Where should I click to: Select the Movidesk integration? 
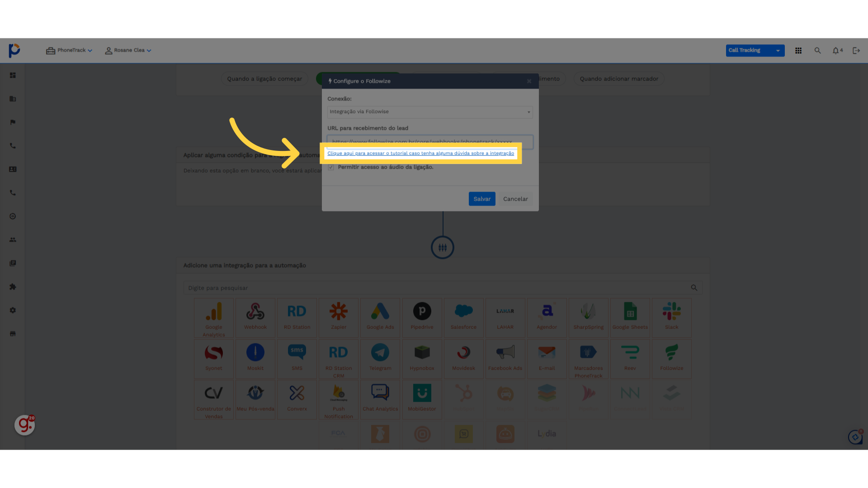pyautogui.click(x=463, y=359)
